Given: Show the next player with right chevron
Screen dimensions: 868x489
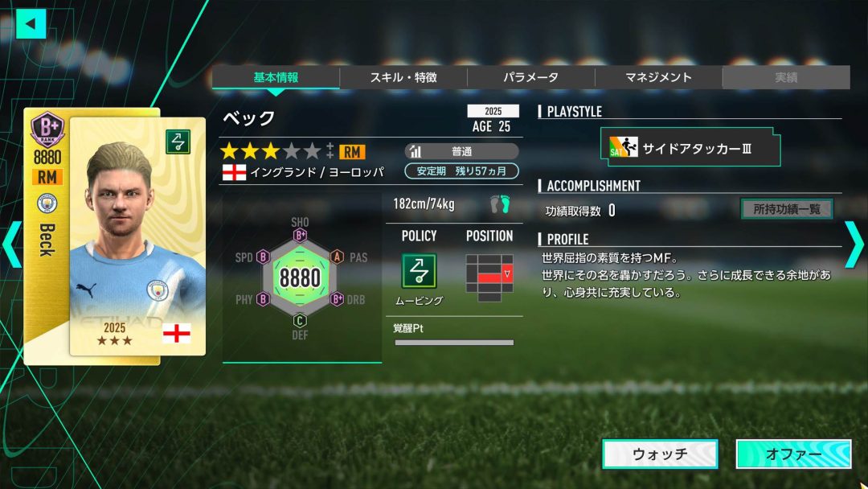Looking at the screenshot, I should coord(854,244).
